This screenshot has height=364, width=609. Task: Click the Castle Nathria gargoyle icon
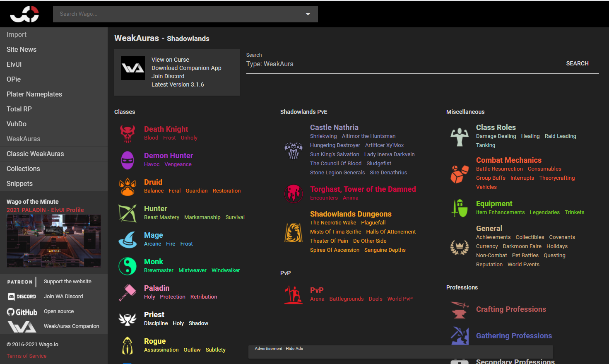[x=294, y=151]
